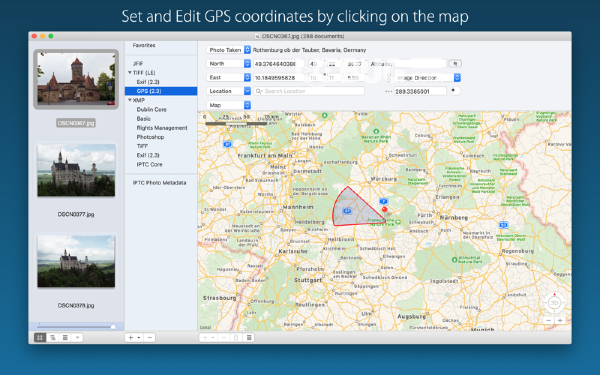Select Basic under XMP
The height and width of the screenshot is (375, 600).
coord(143,119)
